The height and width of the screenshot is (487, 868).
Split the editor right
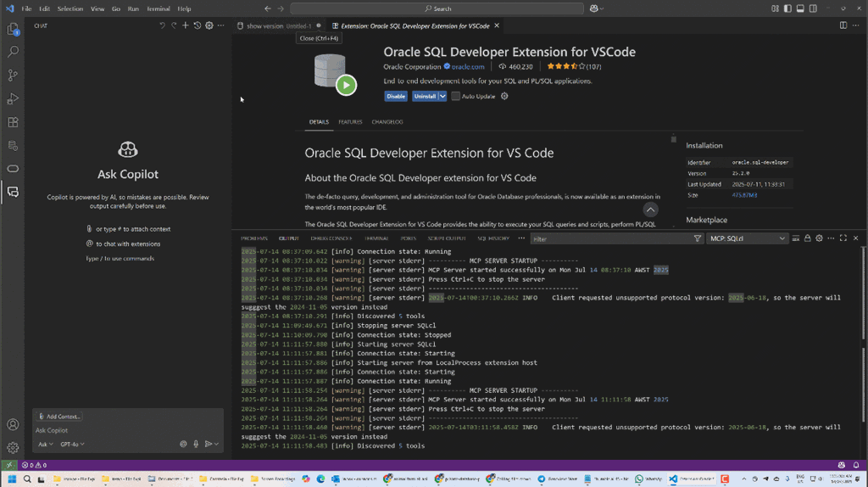pyautogui.click(x=843, y=25)
